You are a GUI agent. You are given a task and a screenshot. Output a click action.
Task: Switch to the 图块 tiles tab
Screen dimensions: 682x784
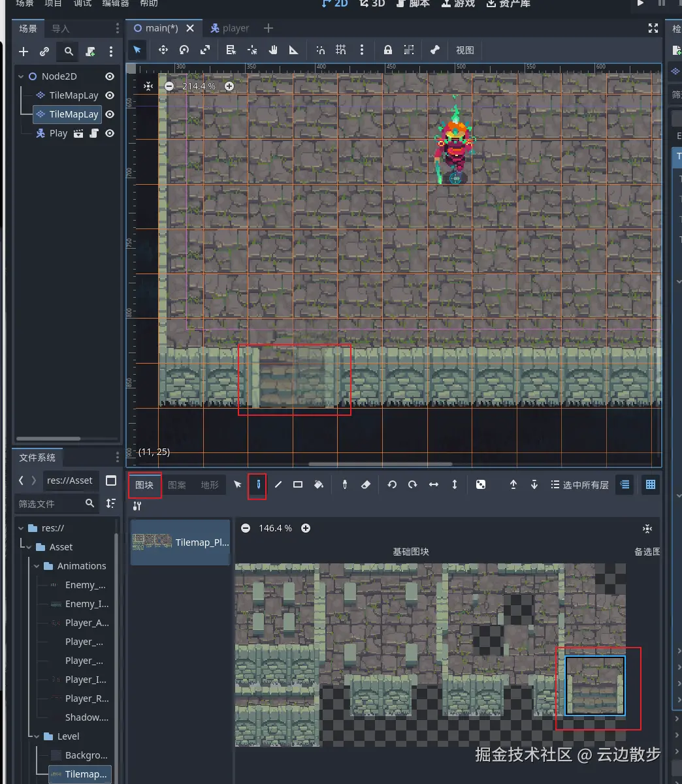144,485
